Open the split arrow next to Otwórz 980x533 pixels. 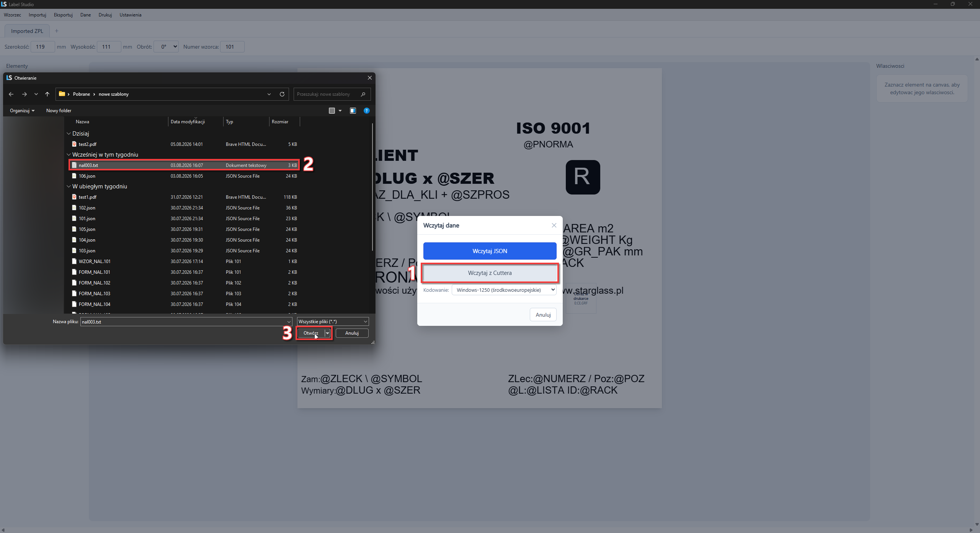[328, 333]
